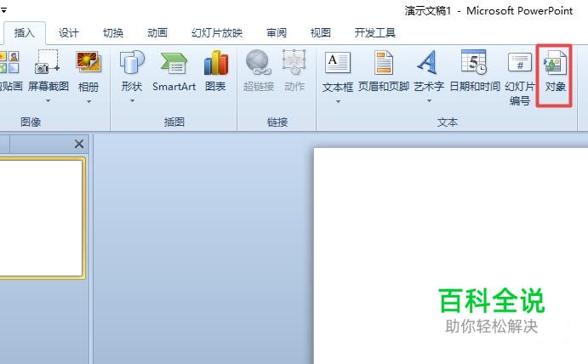Click the Photo Album (相册) icon
The image size is (588, 364).
[88, 62]
